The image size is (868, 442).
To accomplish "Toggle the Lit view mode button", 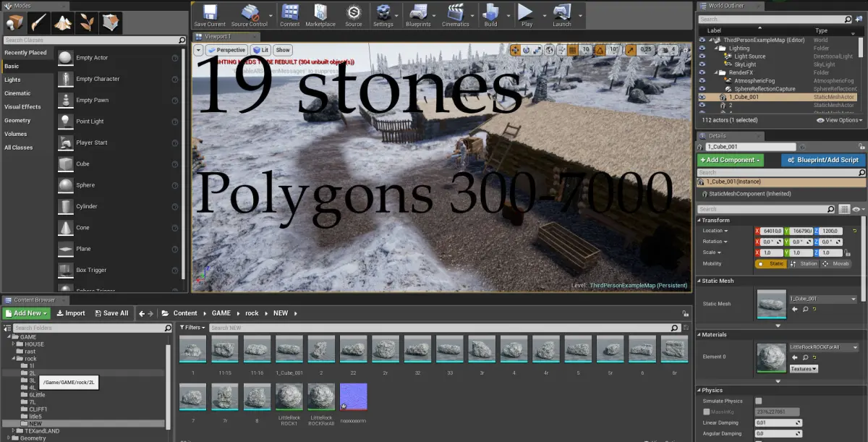I will 260,50.
